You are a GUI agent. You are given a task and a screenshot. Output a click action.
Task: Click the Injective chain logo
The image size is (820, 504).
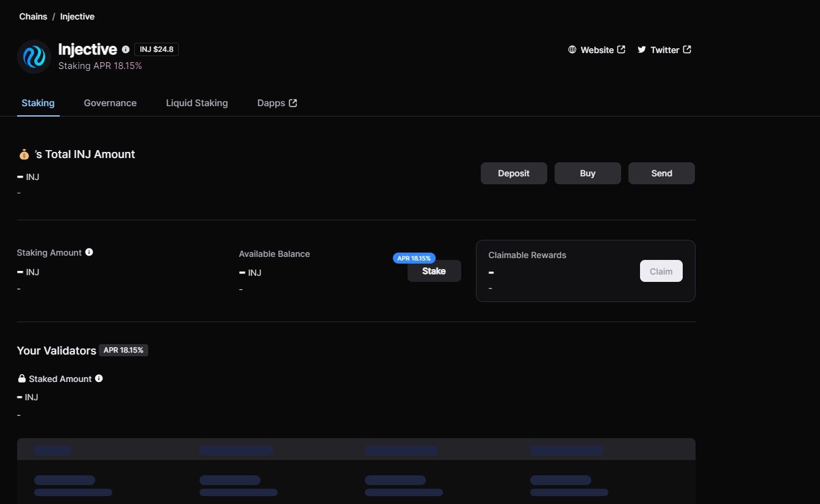click(34, 57)
